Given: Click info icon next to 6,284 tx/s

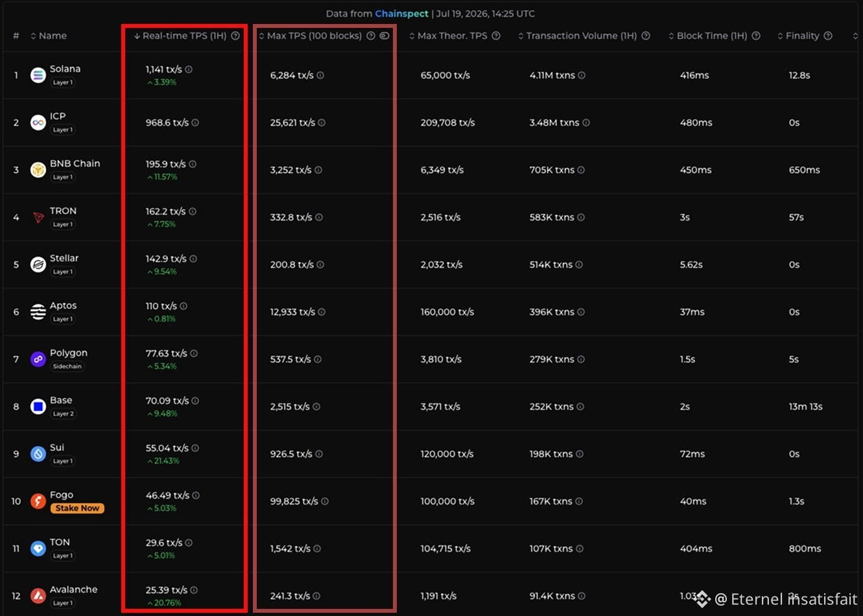Looking at the screenshot, I should point(320,75).
